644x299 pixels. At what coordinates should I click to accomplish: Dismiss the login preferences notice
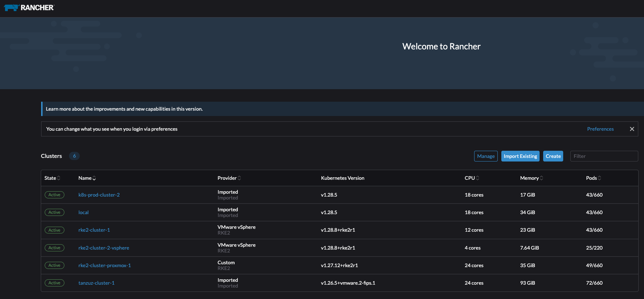point(632,129)
